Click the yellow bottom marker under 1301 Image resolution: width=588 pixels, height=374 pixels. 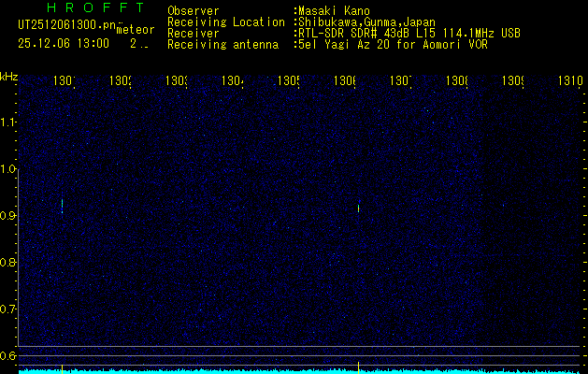coord(63,367)
